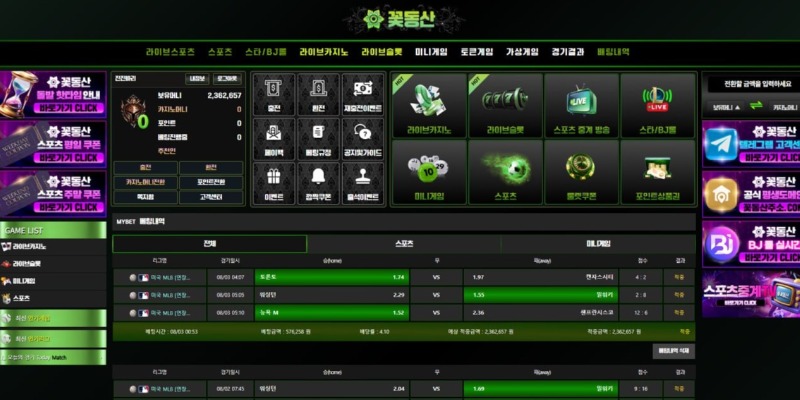
Task: Click the 페이백 envelope icon
Action: click(x=273, y=138)
